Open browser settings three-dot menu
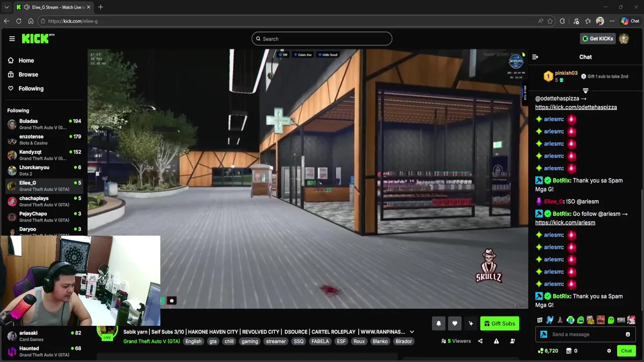Screen dimensions: 644x362 coord(612,21)
